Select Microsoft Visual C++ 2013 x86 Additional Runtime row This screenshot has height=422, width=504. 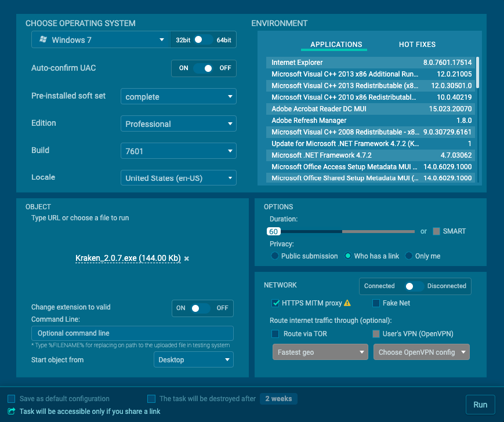tap(370, 74)
